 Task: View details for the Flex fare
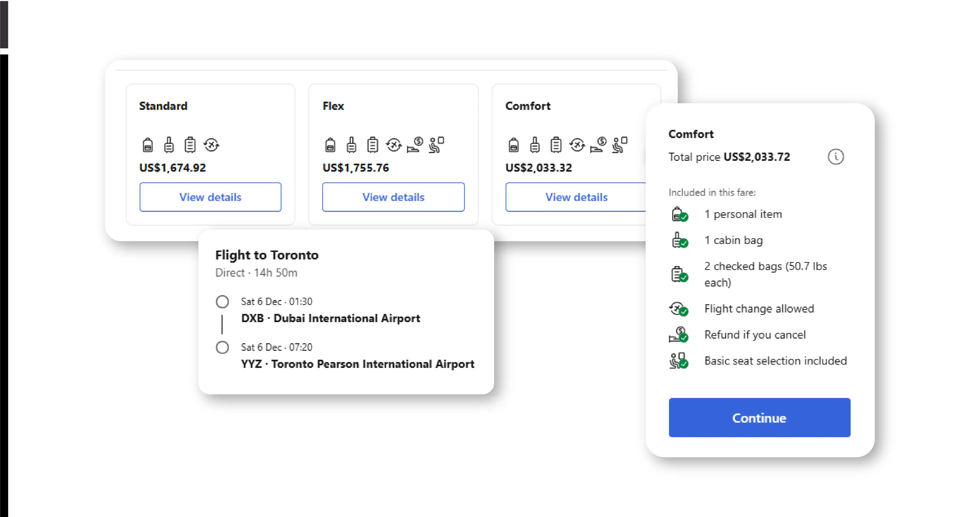[393, 197]
